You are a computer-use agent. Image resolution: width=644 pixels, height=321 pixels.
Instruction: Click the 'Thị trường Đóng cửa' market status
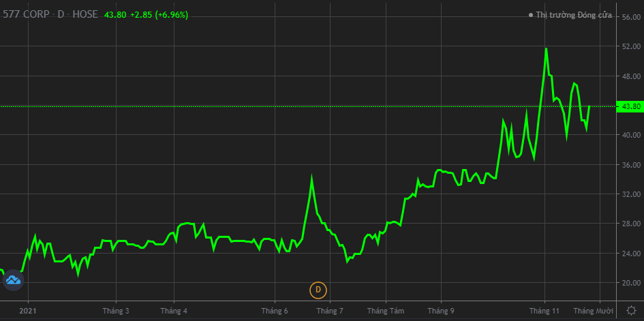click(x=570, y=15)
